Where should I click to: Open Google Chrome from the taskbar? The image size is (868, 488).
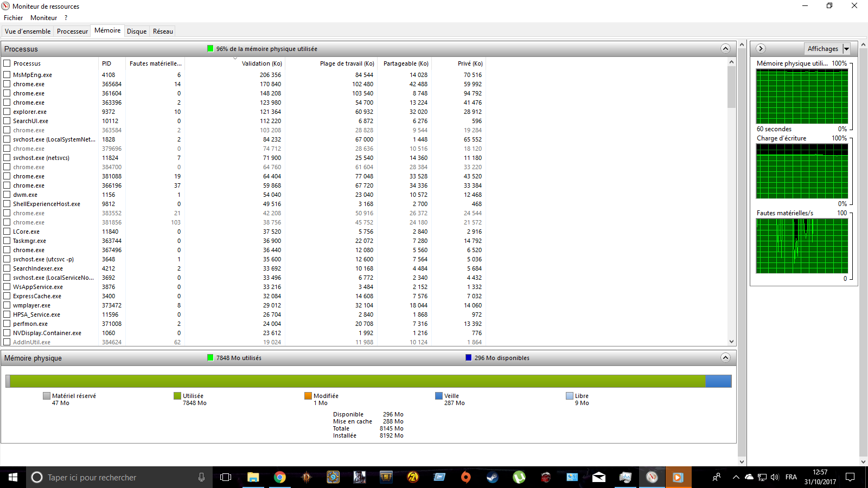tap(279, 477)
